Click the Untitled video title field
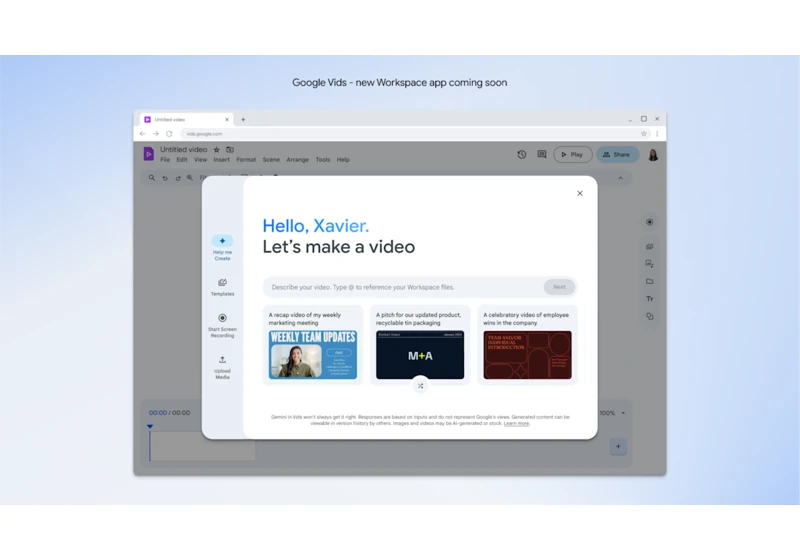800x560 pixels. click(184, 149)
